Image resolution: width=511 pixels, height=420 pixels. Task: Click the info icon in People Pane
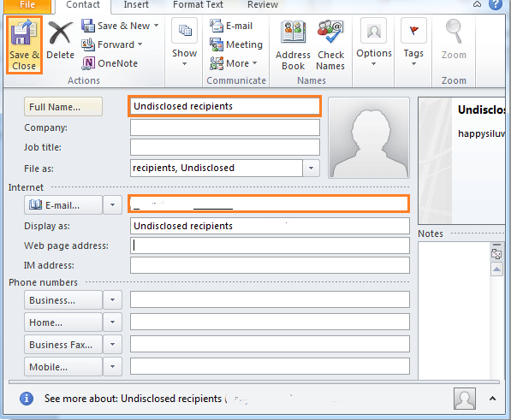pyautogui.click(x=27, y=398)
